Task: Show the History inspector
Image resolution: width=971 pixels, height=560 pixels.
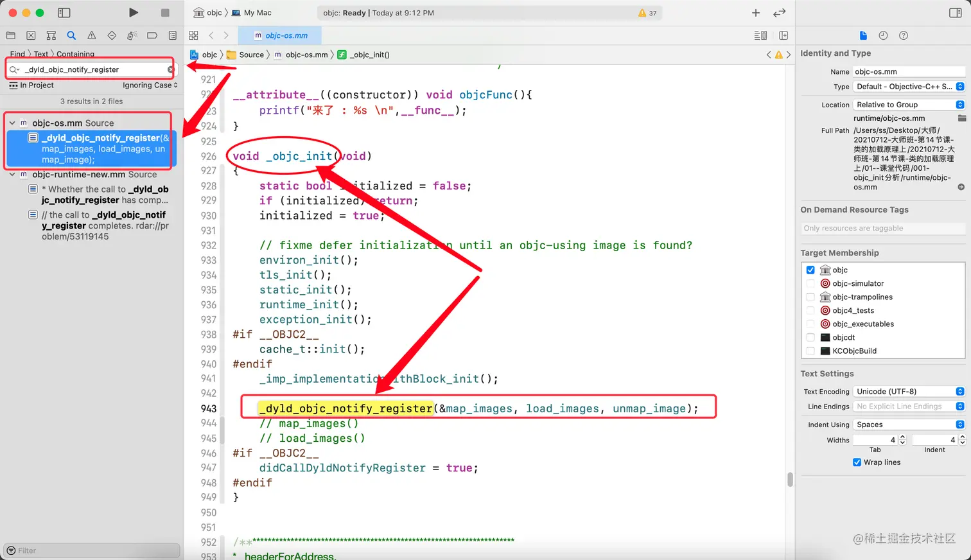Action: pyautogui.click(x=883, y=36)
